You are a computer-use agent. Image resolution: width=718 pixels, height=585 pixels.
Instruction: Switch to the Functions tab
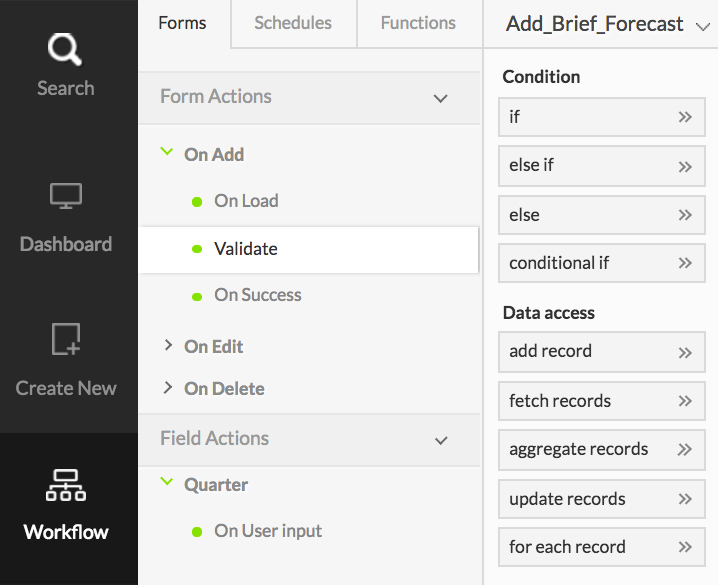pyautogui.click(x=418, y=23)
